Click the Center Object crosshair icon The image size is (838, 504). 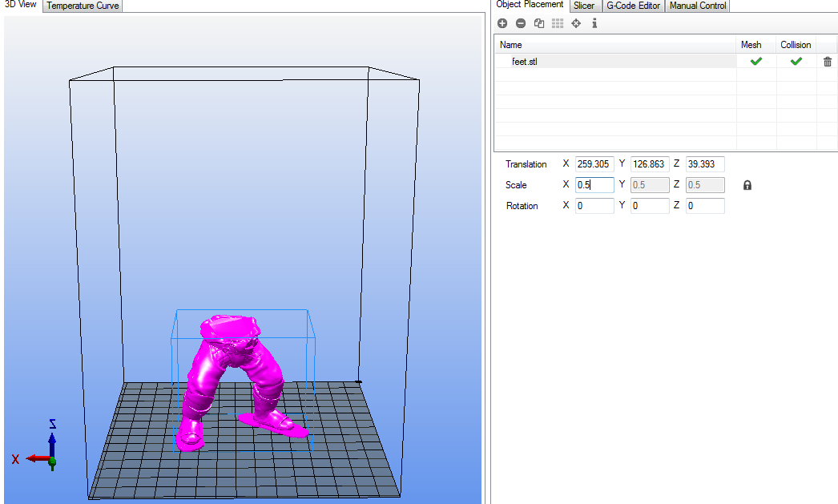(576, 23)
